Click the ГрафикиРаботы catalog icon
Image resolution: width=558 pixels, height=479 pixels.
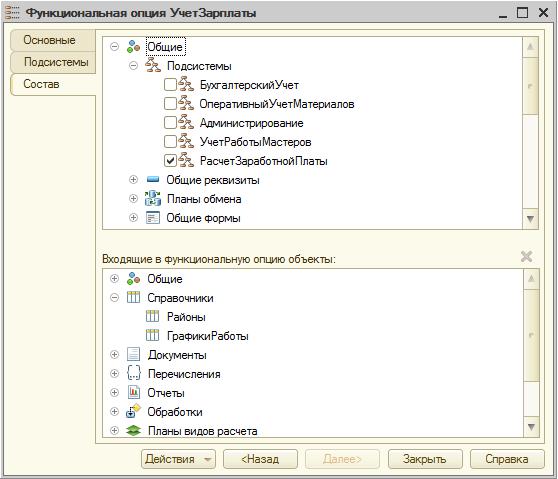click(x=153, y=336)
